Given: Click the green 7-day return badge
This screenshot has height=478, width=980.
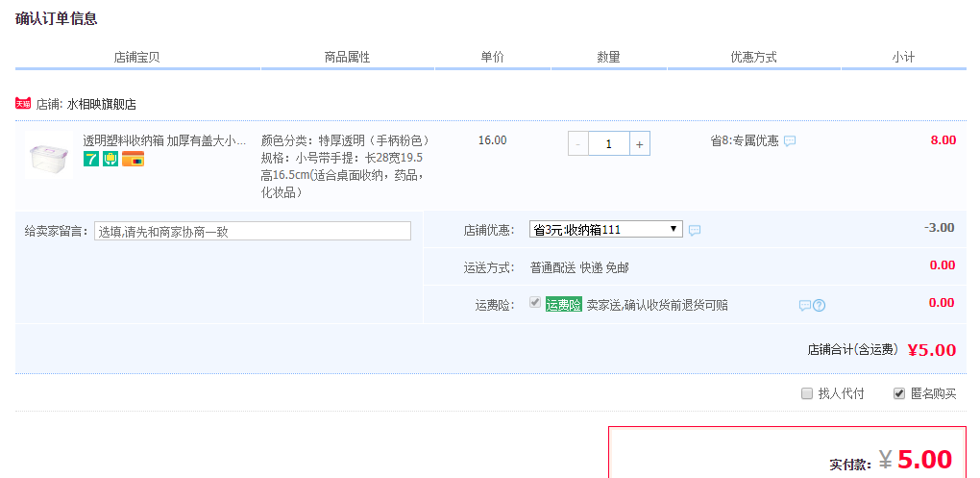Looking at the screenshot, I should (x=91, y=159).
